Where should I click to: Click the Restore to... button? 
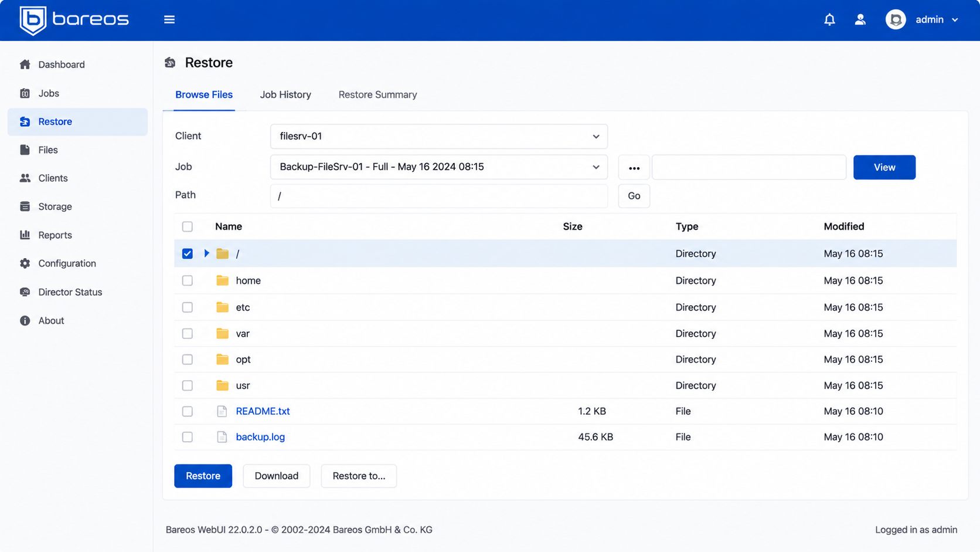pyautogui.click(x=359, y=476)
